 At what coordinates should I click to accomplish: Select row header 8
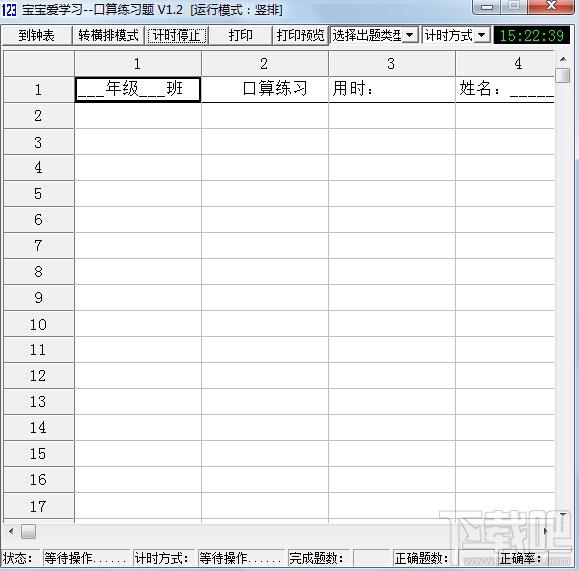coord(38,272)
